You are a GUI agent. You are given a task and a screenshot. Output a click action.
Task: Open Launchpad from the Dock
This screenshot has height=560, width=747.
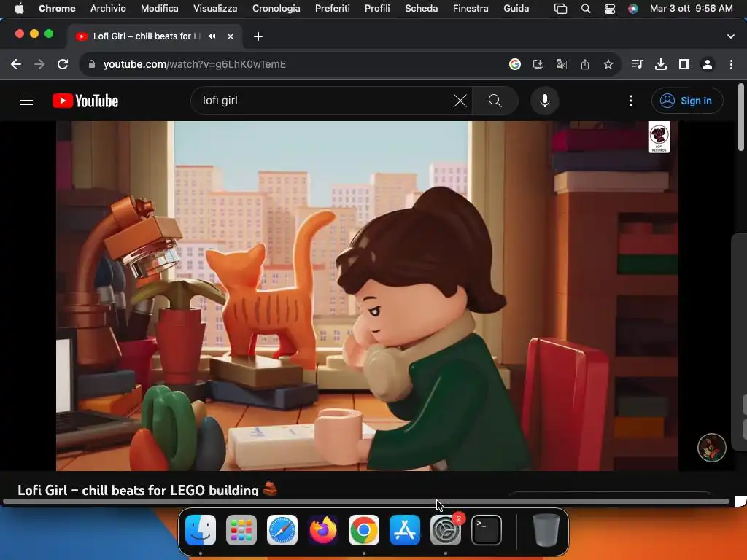(x=241, y=530)
